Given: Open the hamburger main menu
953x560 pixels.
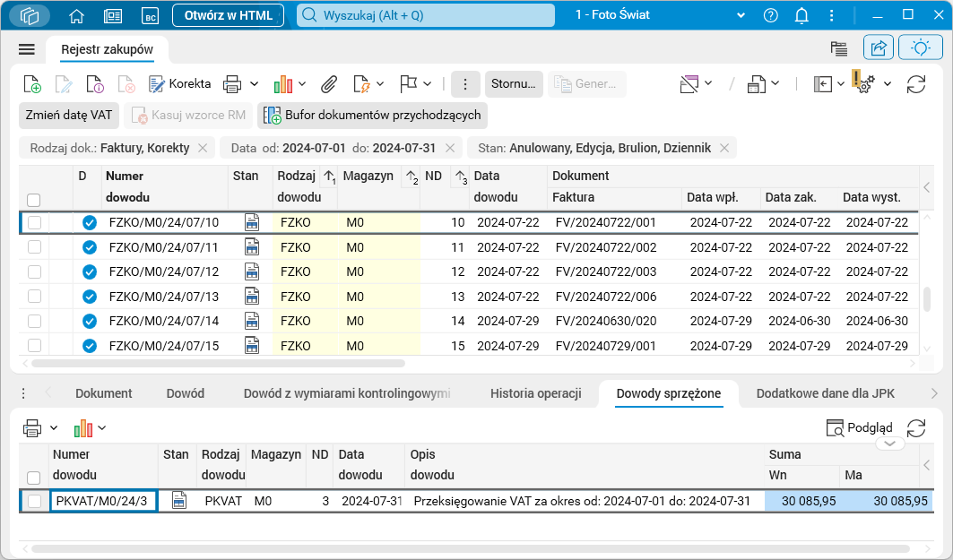Looking at the screenshot, I should coord(27,49).
